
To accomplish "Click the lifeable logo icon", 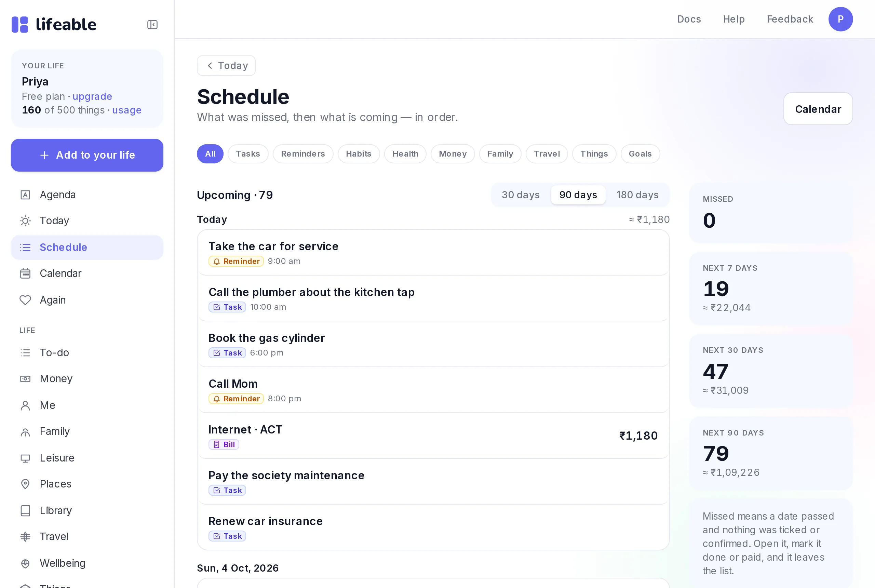I will [x=20, y=25].
